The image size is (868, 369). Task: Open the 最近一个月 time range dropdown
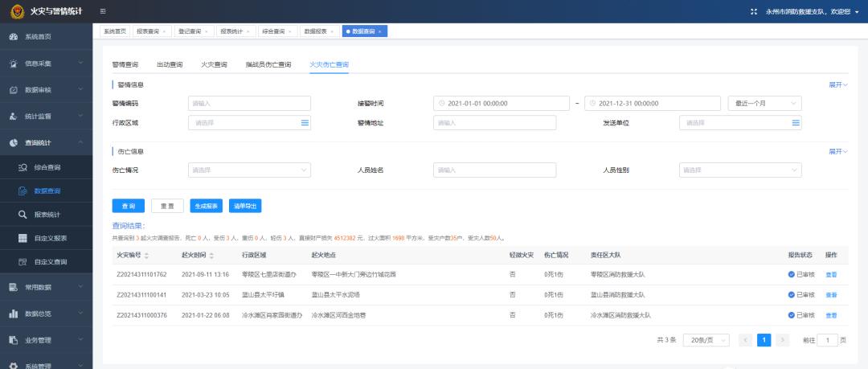764,104
